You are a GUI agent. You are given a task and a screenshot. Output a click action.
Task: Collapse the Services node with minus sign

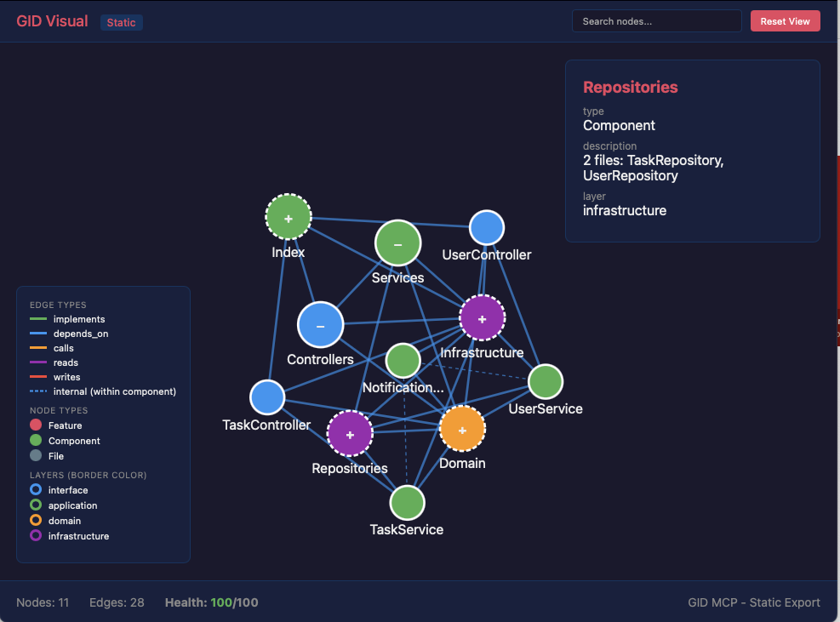pyautogui.click(x=398, y=243)
